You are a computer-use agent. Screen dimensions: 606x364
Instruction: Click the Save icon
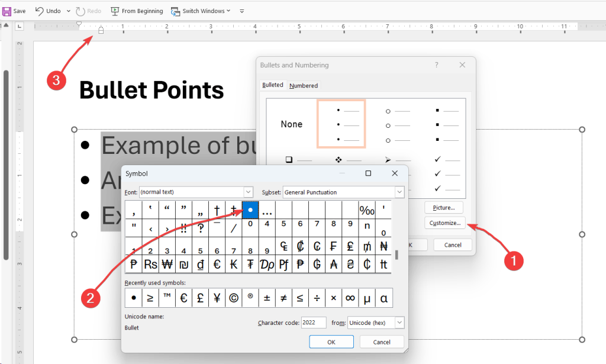[14, 11]
